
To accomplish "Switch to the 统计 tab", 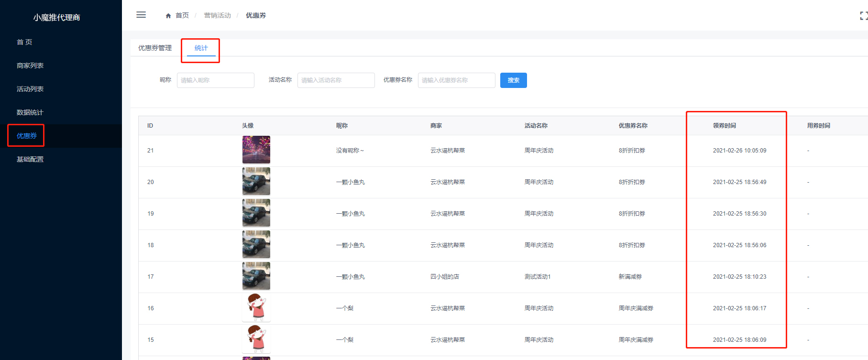I will click(x=201, y=48).
